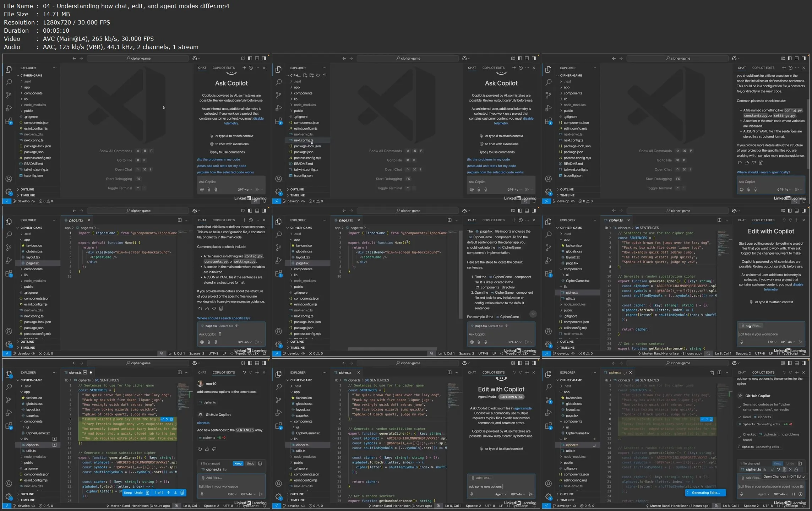The width and height of the screenshot is (812, 511).
Task: Click retry icon under the mor10 Copilot response
Action: pyautogui.click(x=200, y=449)
